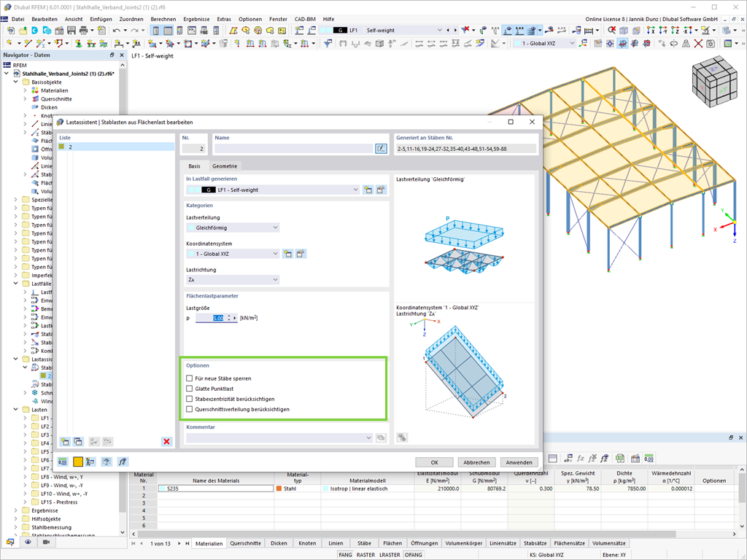Toggle the OFANG status button
747x560 pixels.
414,555
